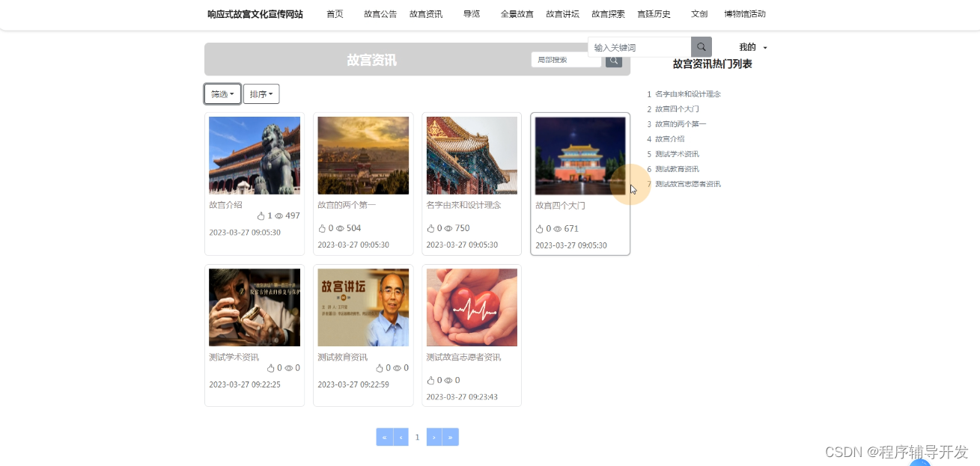Viewport: 980px width, 466px height.
Task: Click the 名字由来和设计理念 card title text
Action: coord(463,205)
